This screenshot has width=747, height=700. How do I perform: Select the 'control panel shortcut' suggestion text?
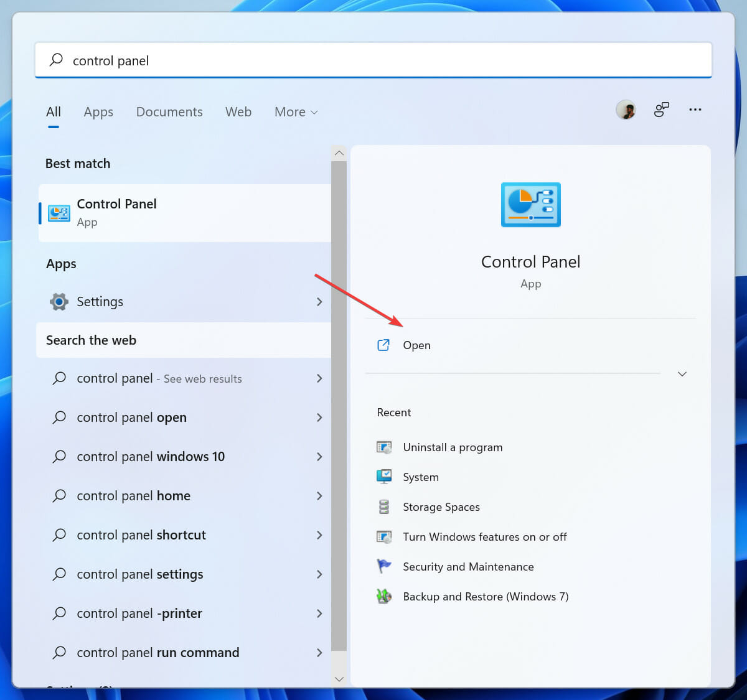tap(141, 535)
